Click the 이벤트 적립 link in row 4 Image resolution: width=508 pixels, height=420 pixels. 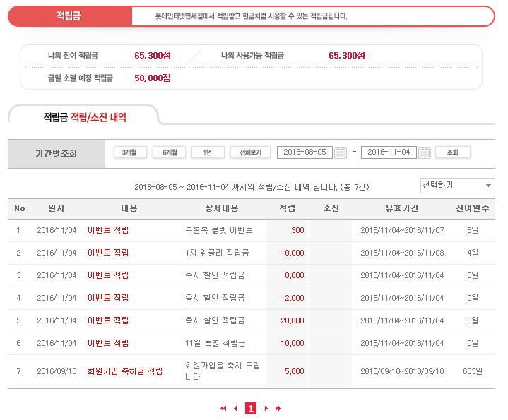[108, 298]
